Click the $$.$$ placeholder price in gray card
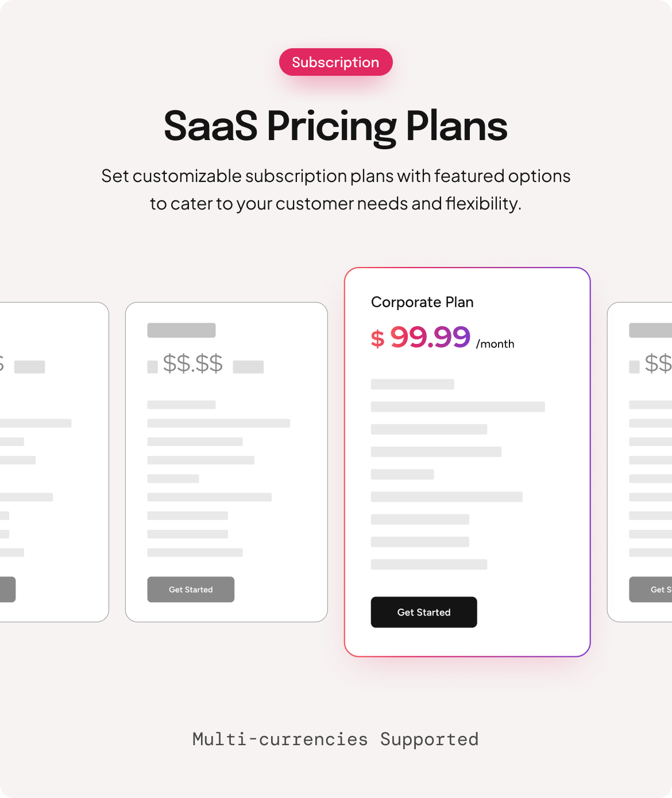This screenshot has height=798, width=672. [193, 364]
